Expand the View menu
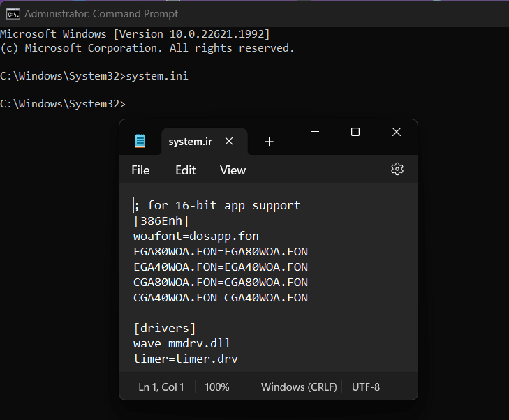Image resolution: width=509 pixels, height=420 pixels. (x=233, y=170)
